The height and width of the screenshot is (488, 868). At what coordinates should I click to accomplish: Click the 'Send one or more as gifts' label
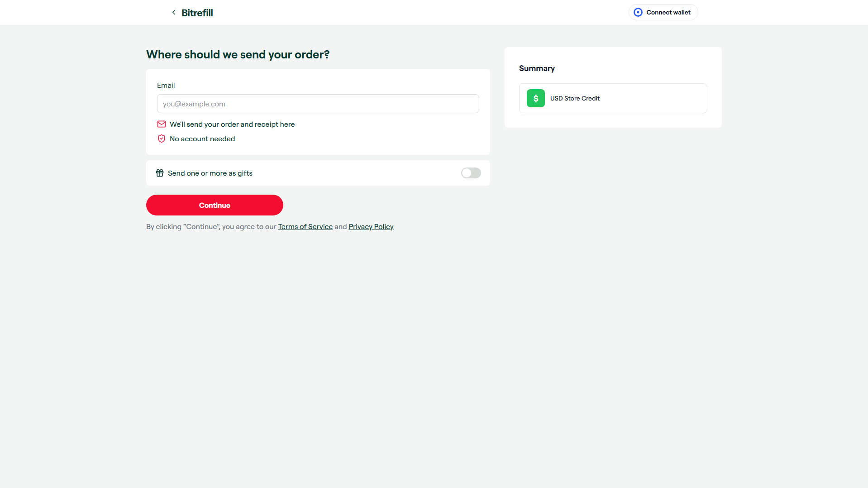tap(210, 173)
